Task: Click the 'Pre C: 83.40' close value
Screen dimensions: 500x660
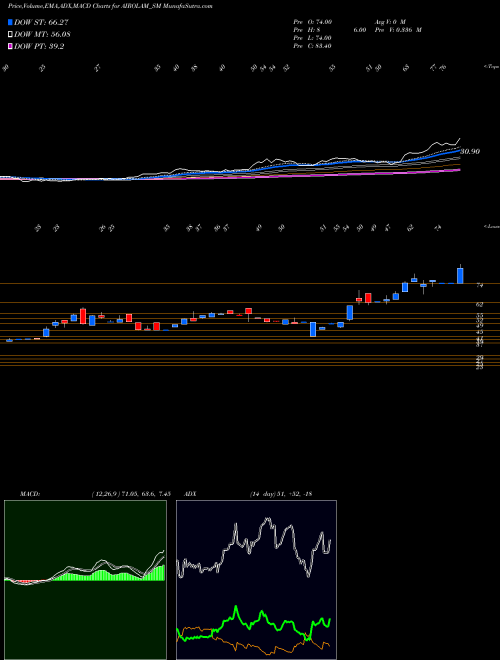Action: pos(313,46)
